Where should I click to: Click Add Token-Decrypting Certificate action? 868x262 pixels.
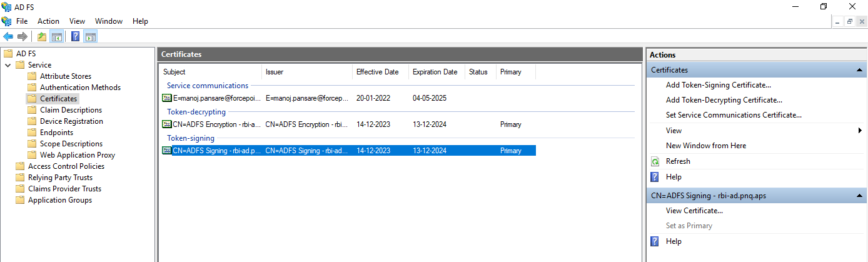724,100
